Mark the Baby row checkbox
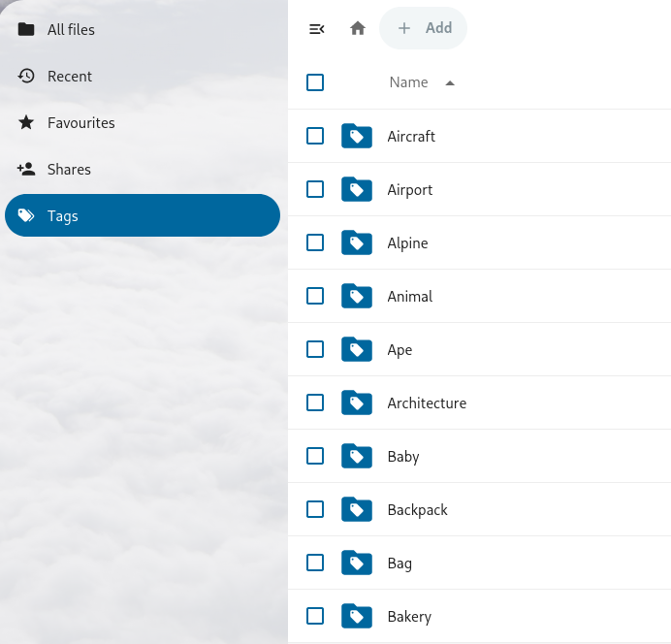 [315, 457]
